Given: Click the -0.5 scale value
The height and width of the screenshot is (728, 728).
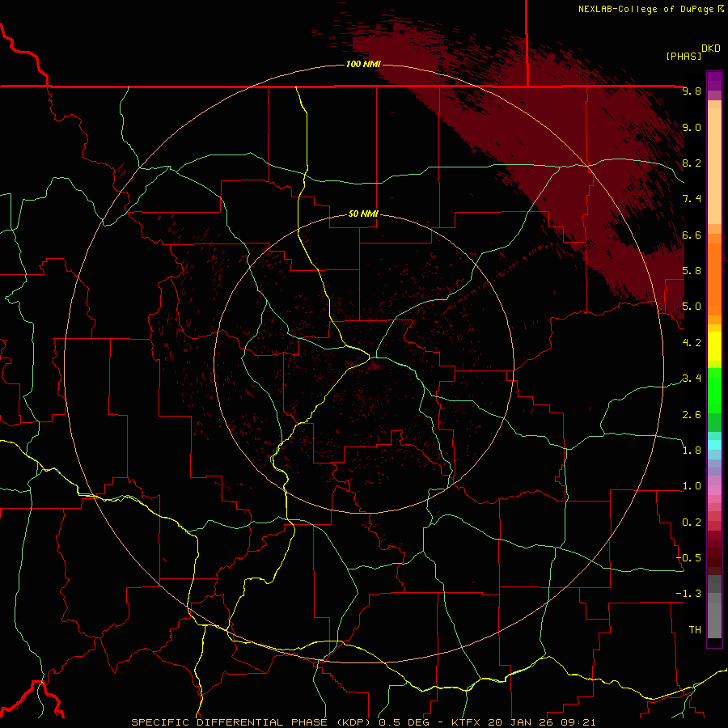Looking at the screenshot, I should coord(688,557).
